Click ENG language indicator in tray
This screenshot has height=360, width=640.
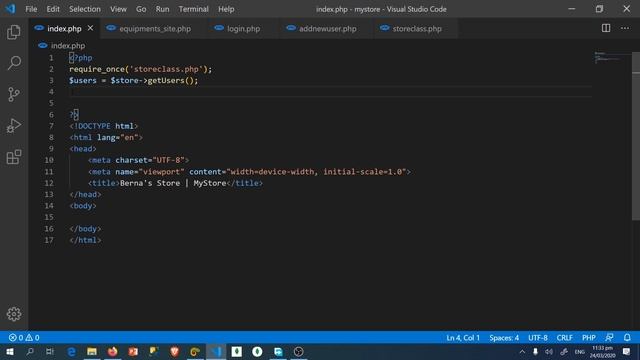580,351
